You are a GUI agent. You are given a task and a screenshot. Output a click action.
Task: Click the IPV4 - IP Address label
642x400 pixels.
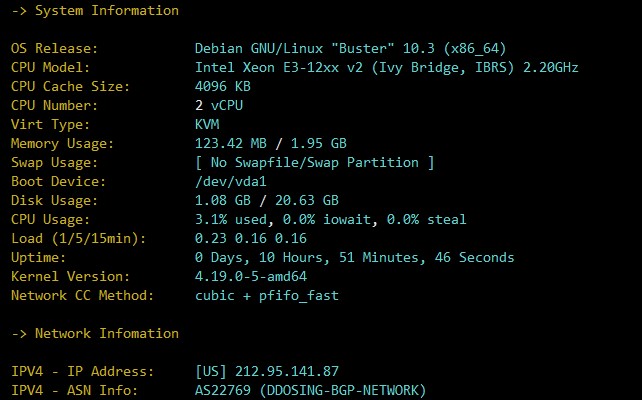83,372
